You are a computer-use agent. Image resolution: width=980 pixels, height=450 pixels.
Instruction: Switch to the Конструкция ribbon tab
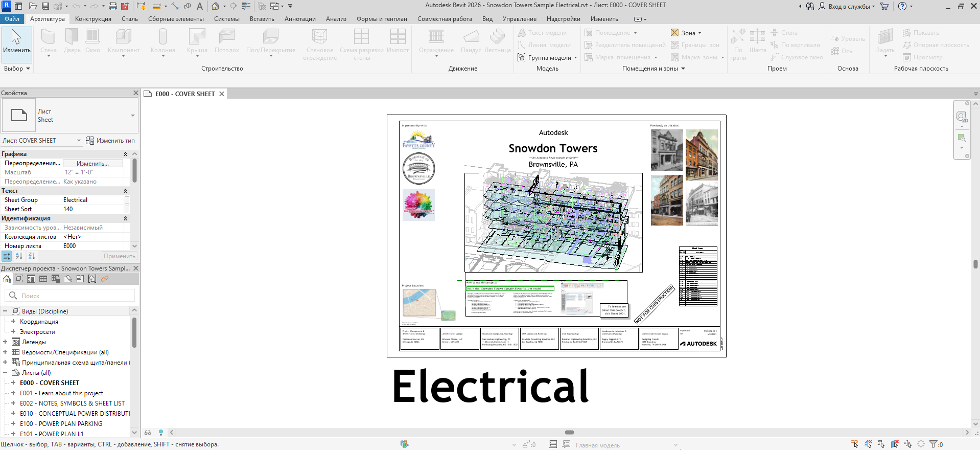pyautogui.click(x=93, y=19)
